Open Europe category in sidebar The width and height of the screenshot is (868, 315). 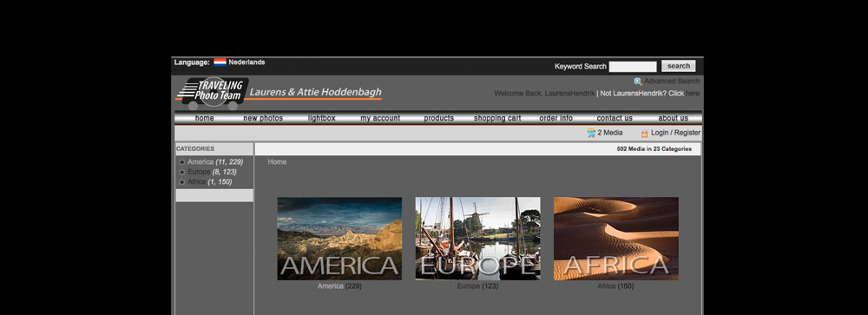pos(199,172)
